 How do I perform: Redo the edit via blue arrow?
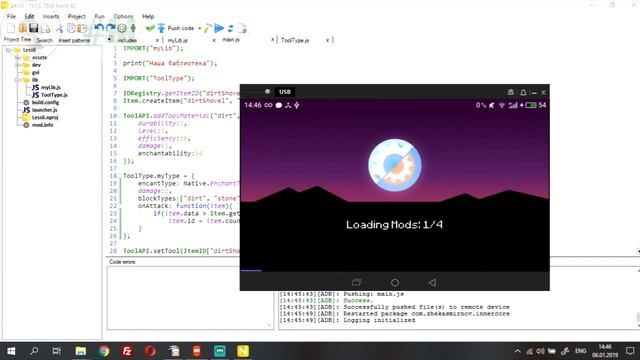click(x=110, y=28)
